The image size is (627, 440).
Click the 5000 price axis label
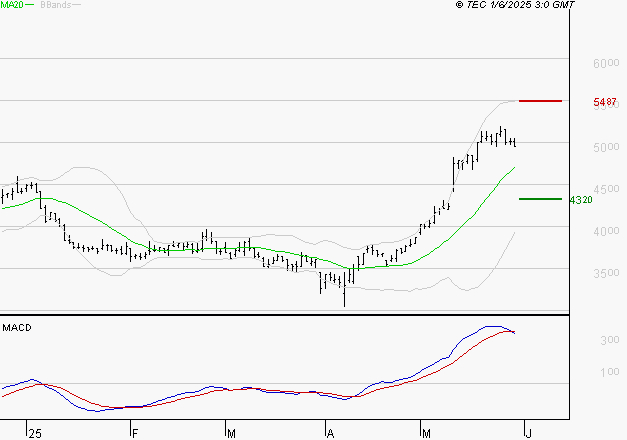coord(604,147)
